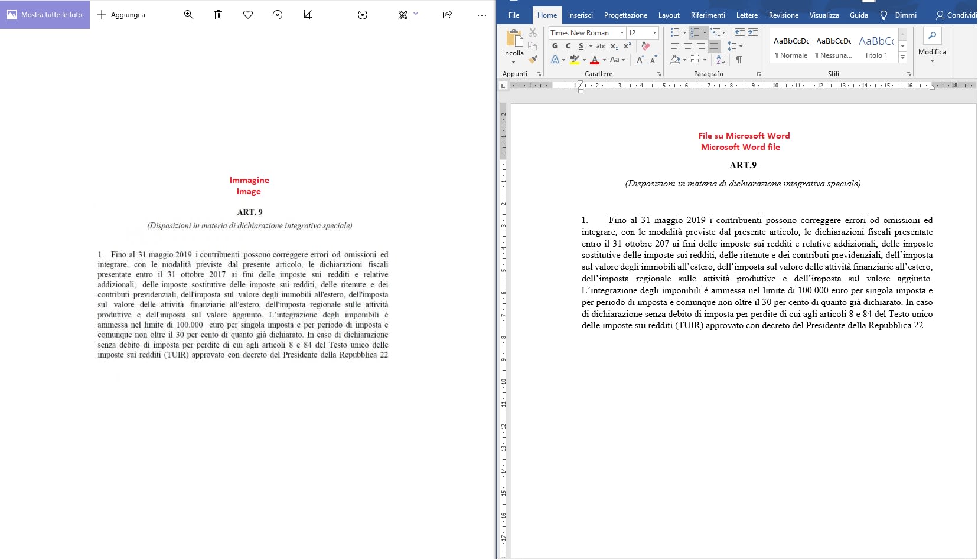
Task: Increase paragraph indent
Action: pyautogui.click(x=753, y=32)
